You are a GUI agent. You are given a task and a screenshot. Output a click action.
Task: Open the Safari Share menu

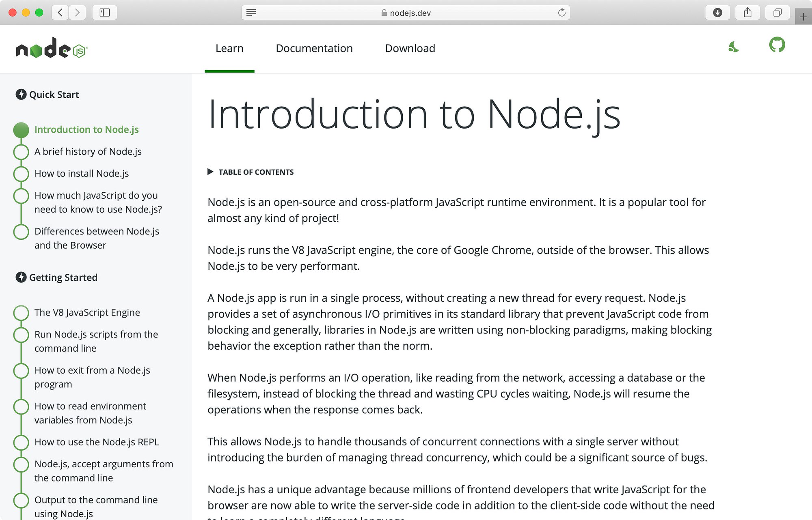tap(747, 13)
